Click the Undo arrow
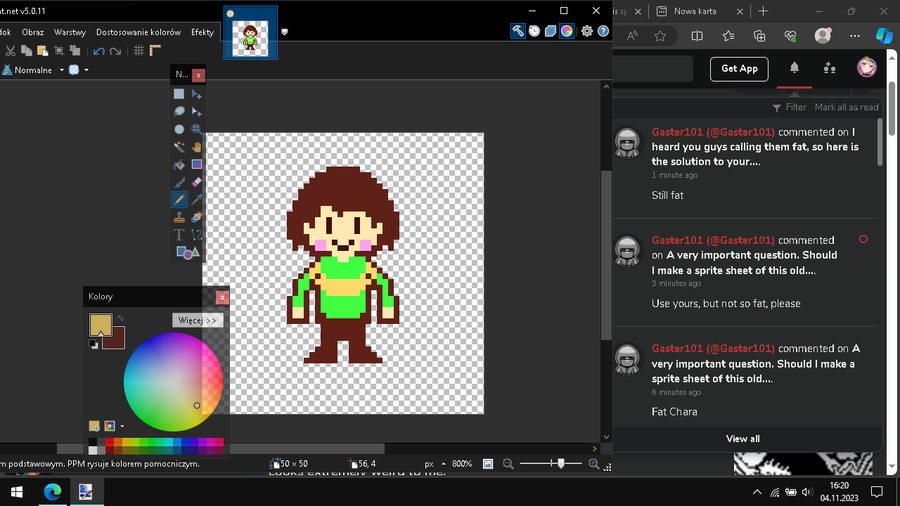Screen dimensions: 900x506 coord(99,51)
